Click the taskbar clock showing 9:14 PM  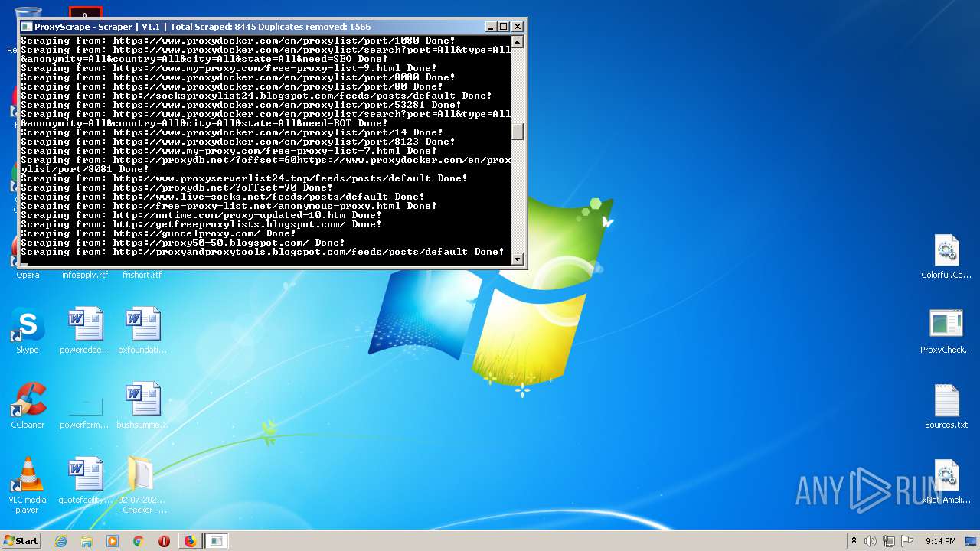tap(941, 541)
